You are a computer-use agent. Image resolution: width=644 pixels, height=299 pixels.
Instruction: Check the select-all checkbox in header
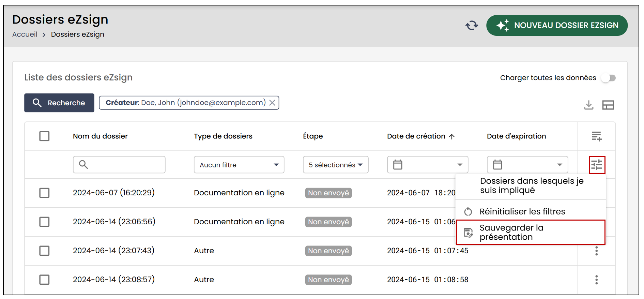coord(44,136)
